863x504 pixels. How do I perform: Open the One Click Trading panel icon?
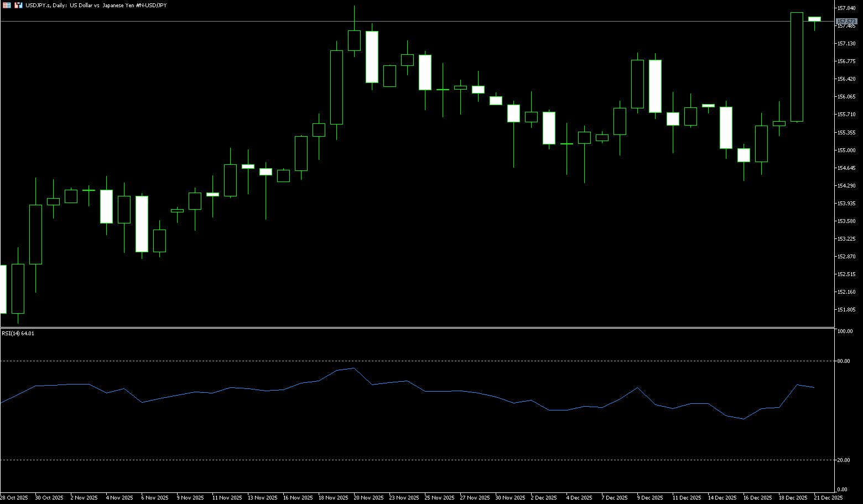[7, 5]
